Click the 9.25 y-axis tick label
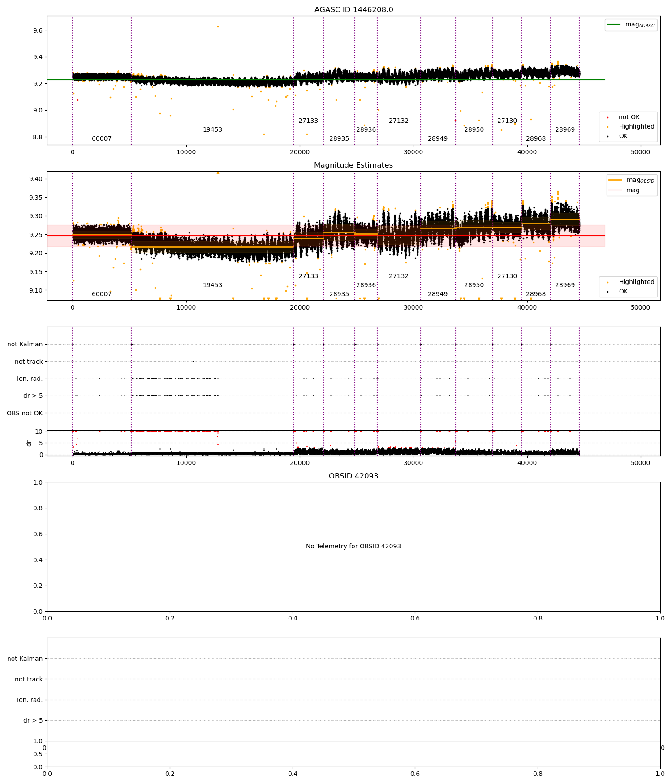 click(36, 235)
